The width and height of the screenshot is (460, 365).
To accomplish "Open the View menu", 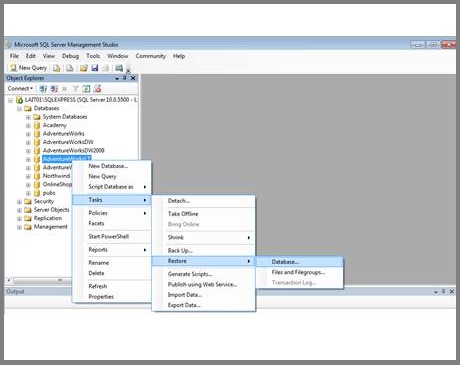I will (x=49, y=56).
